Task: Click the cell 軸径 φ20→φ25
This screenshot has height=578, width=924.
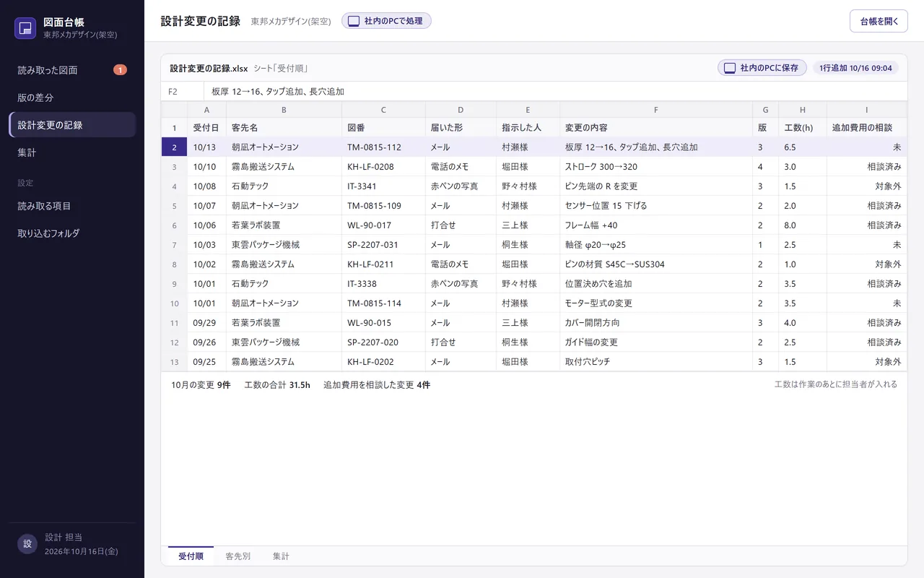Action: point(656,245)
